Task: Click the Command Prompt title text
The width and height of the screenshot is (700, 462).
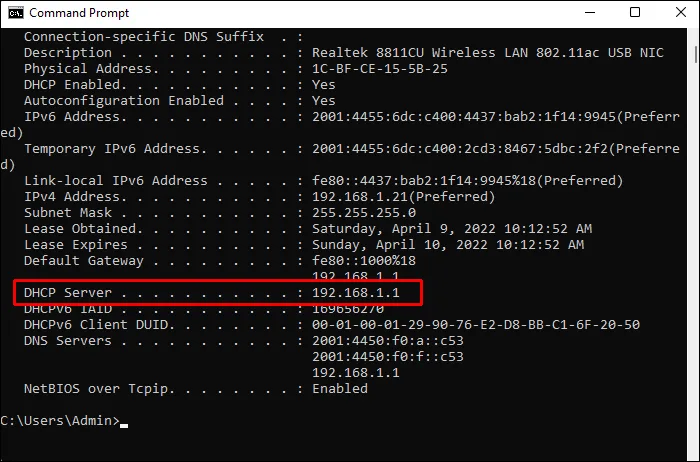Action: click(79, 13)
